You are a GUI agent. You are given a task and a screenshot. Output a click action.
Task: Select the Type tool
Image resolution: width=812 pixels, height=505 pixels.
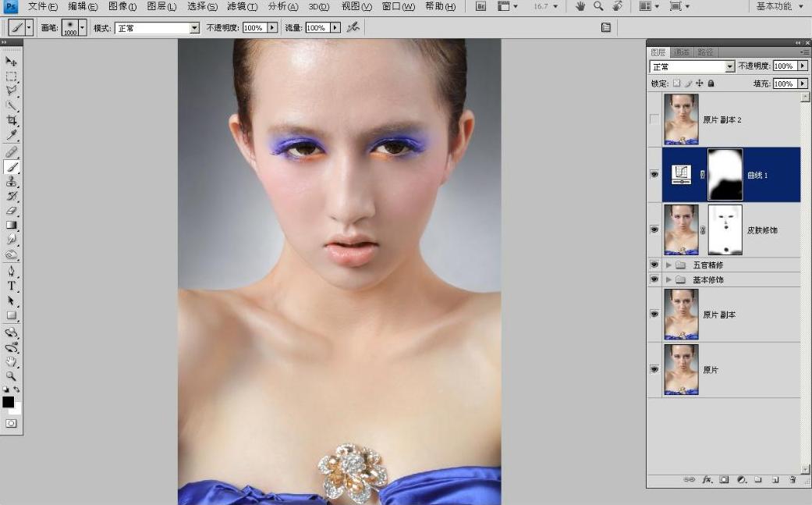[11, 286]
